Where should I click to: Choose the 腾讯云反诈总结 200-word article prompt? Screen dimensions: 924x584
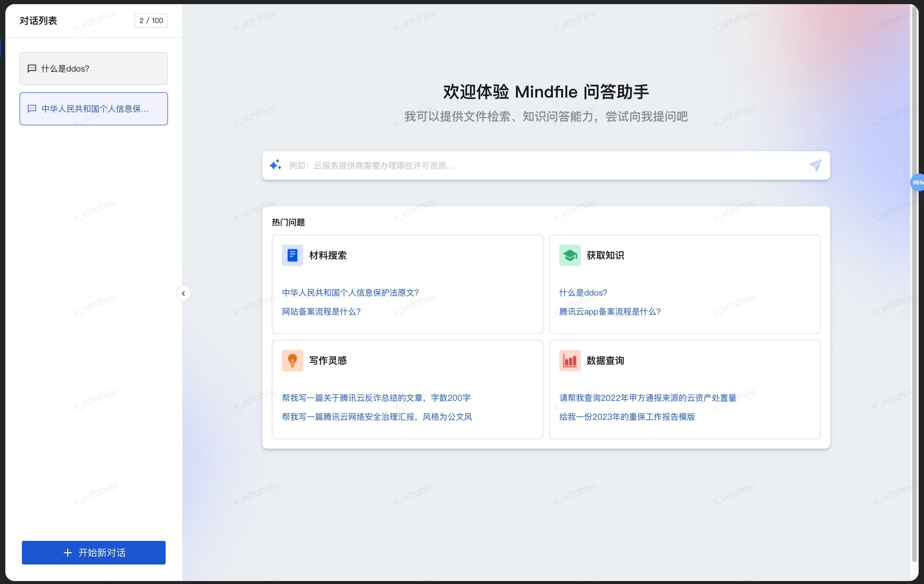376,398
